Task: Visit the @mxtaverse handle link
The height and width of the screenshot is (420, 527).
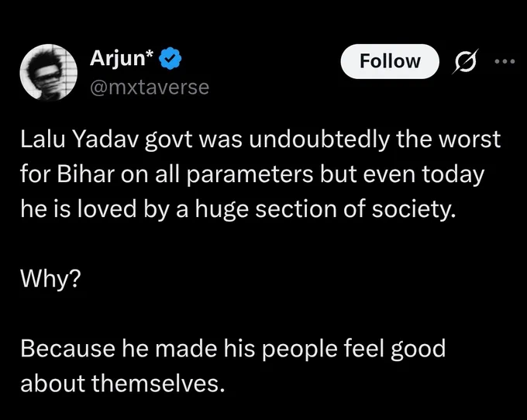Action: [150, 88]
